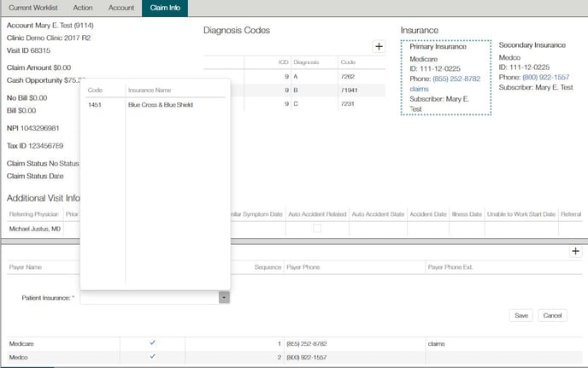Select the Claim Info tab
Screen dimensions: 588x368
click(x=165, y=7)
